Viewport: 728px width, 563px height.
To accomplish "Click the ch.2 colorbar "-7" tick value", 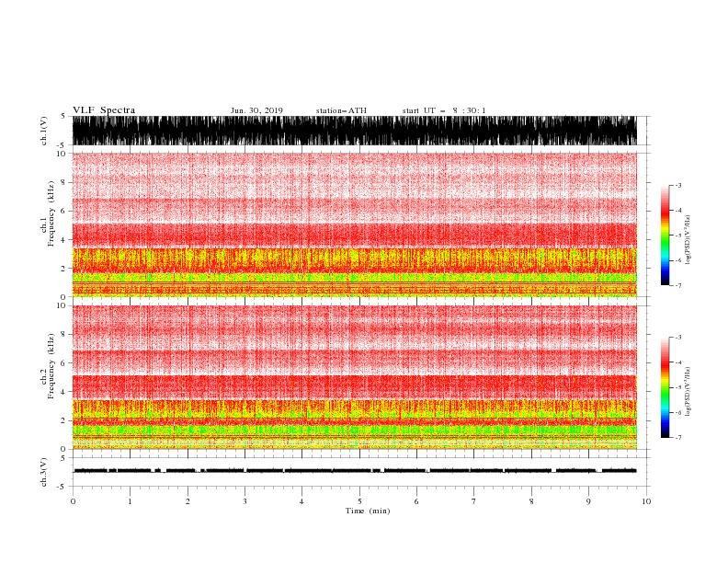I will pyautogui.click(x=677, y=438).
